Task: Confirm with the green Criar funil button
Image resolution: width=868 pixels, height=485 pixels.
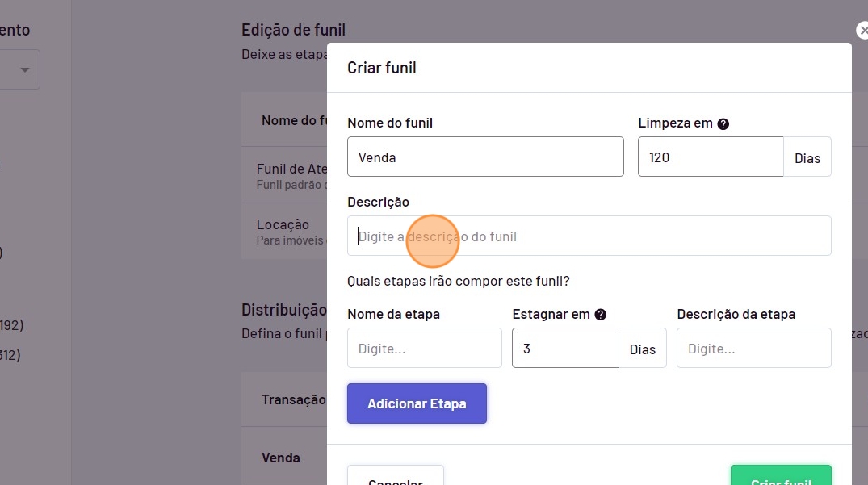Action: 780,478
